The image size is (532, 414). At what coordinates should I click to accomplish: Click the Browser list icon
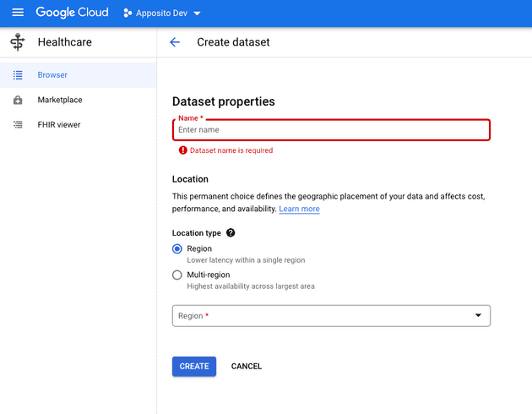pyautogui.click(x=18, y=75)
